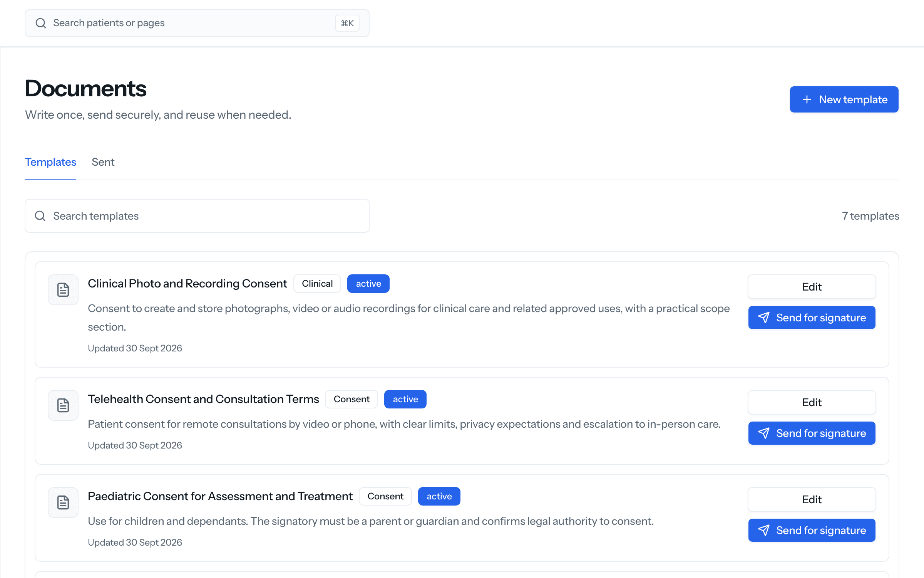Click the Clinical Photo and Recording Consent document icon
This screenshot has height=578, width=924.
point(63,290)
